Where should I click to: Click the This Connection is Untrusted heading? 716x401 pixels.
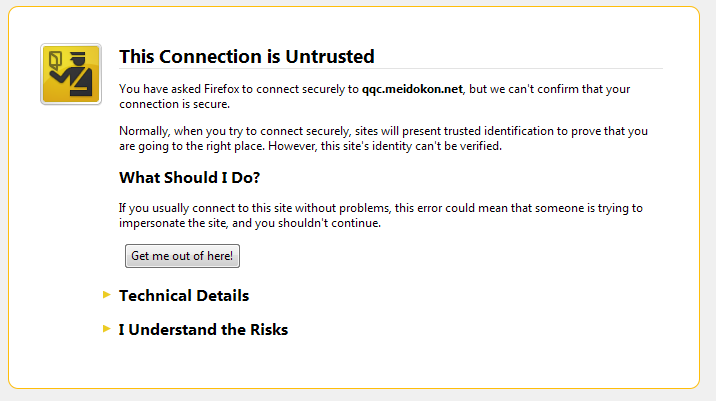point(246,56)
